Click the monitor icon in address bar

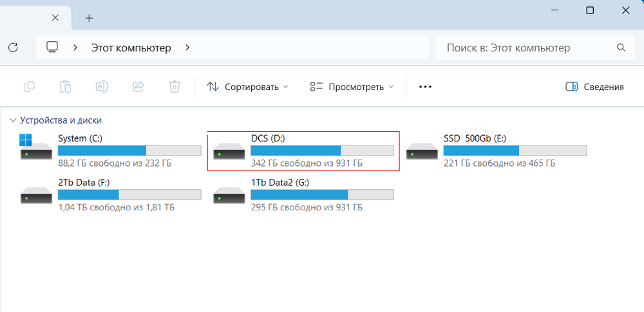coord(52,48)
